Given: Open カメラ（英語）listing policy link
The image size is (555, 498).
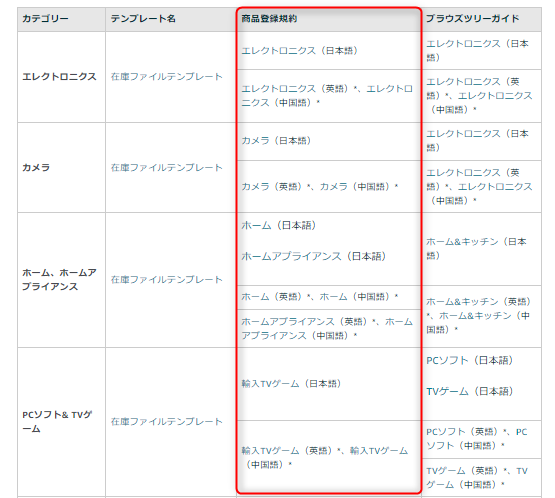Looking at the screenshot, I should [273, 186].
